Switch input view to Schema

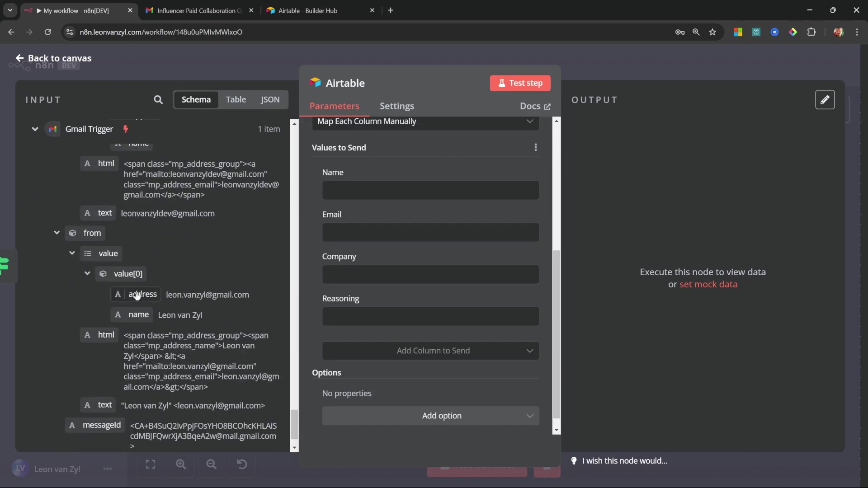click(x=196, y=99)
